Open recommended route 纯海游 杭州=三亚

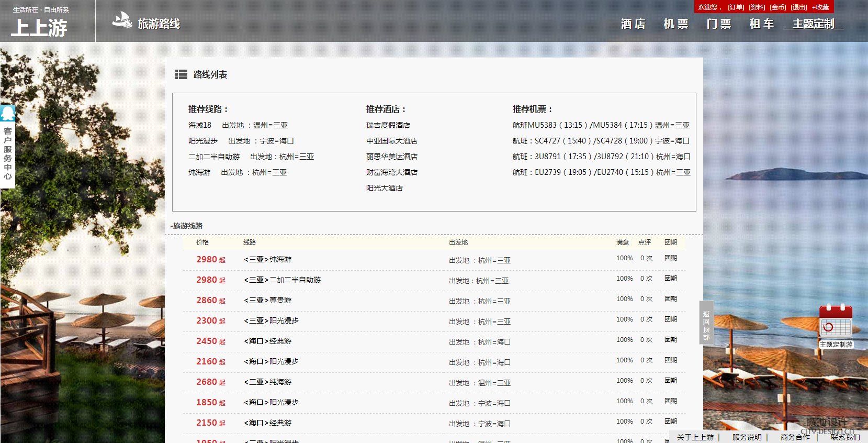238,172
